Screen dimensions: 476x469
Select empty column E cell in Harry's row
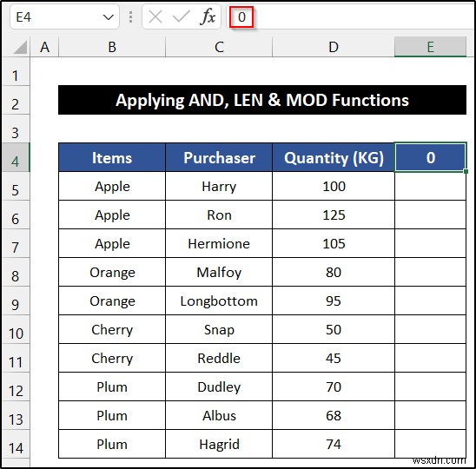tap(430, 186)
